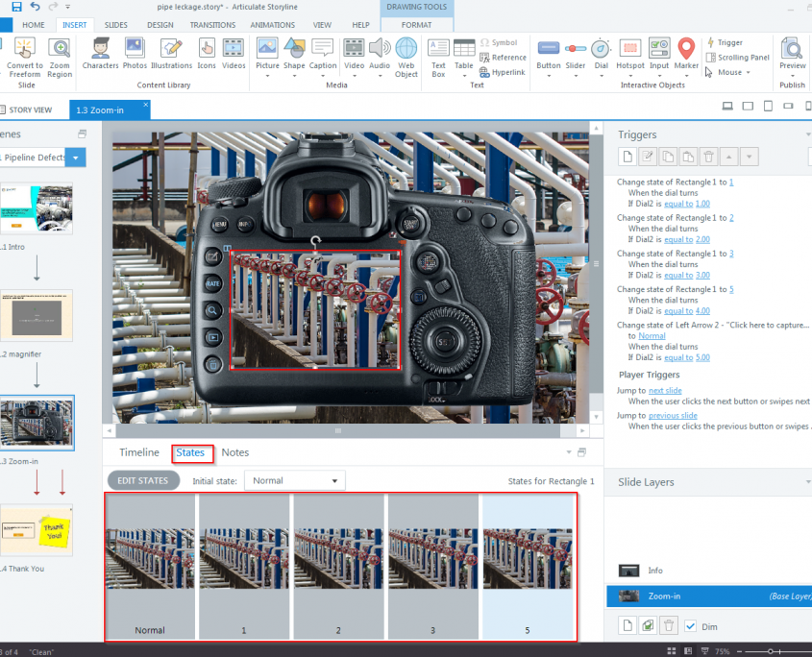Open the Trigger insert tool
812x657 pixels.
tap(728, 41)
